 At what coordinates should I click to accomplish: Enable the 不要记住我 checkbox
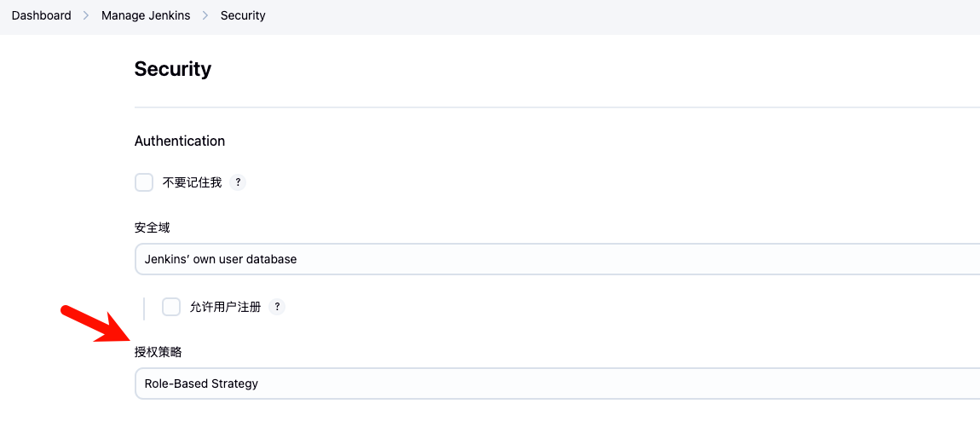[x=144, y=182]
